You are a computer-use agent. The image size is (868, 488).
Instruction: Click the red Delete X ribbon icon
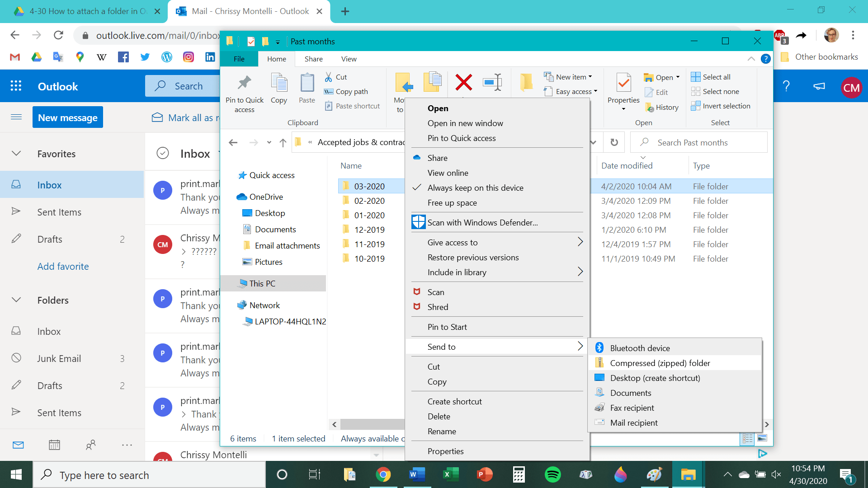(463, 83)
